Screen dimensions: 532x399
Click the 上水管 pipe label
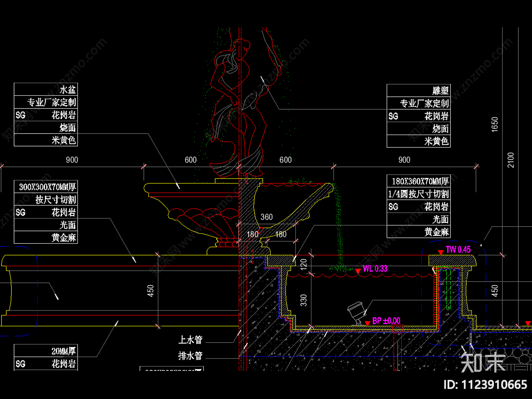[x=190, y=340]
